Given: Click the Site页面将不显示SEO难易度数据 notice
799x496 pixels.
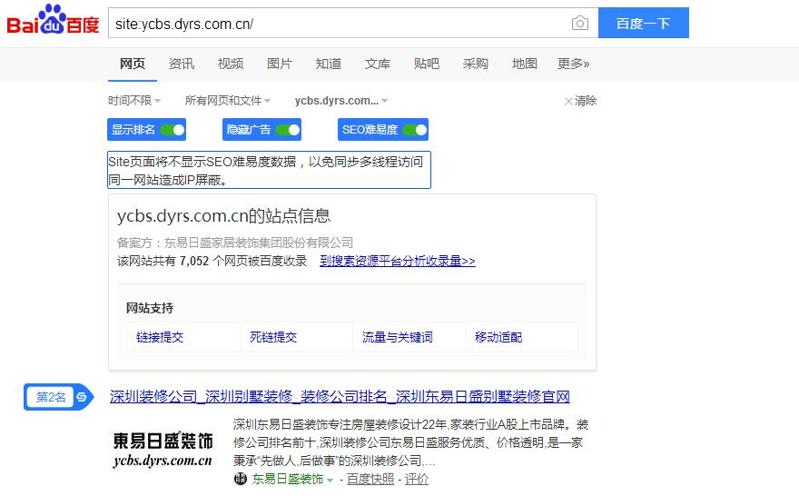Looking at the screenshot, I should [269, 170].
